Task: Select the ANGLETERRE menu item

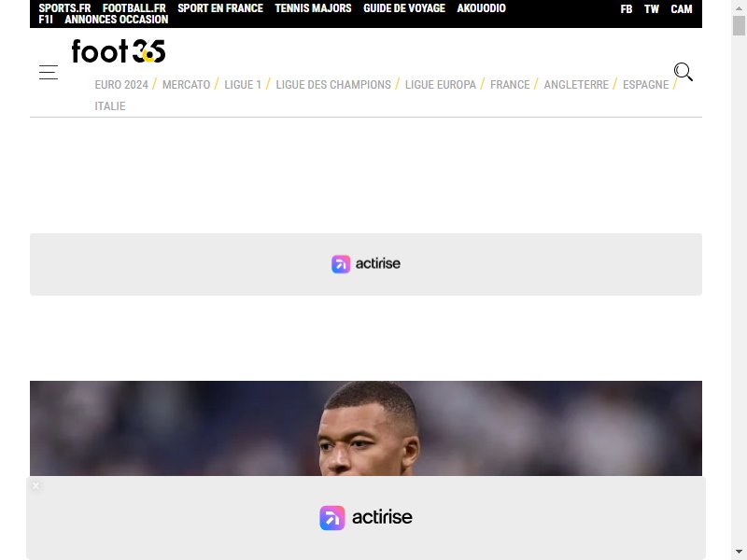Action: 576,85
